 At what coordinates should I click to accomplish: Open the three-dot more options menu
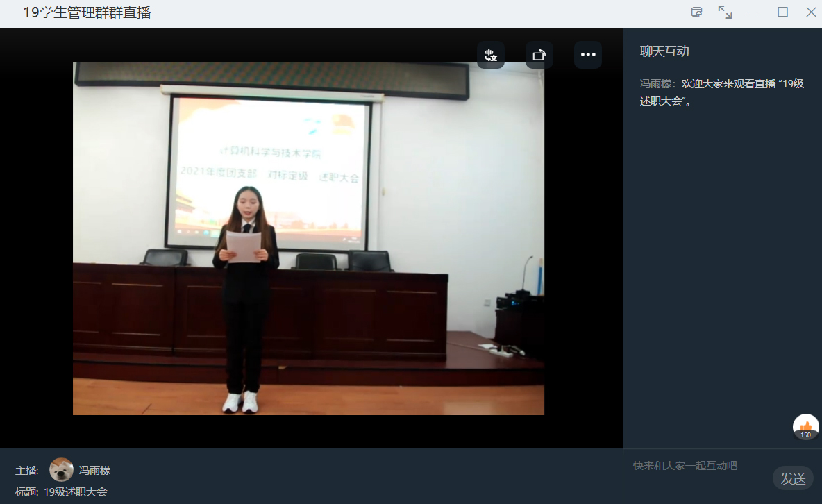[x=587, y=55]
